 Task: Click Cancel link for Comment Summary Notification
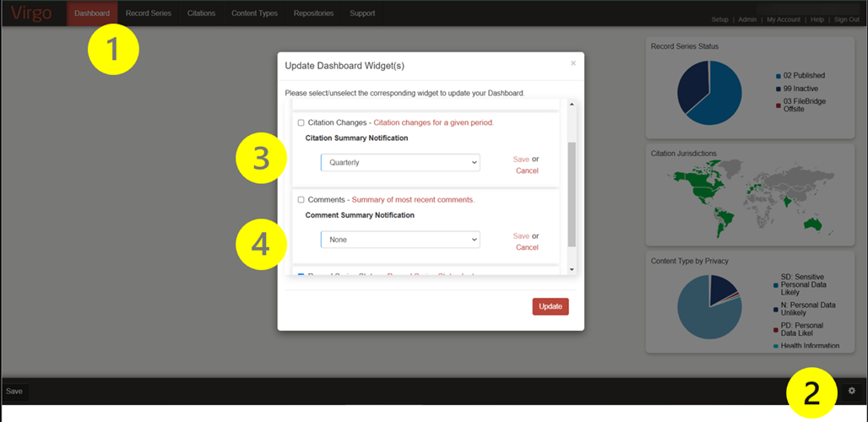tap(527, 247)
